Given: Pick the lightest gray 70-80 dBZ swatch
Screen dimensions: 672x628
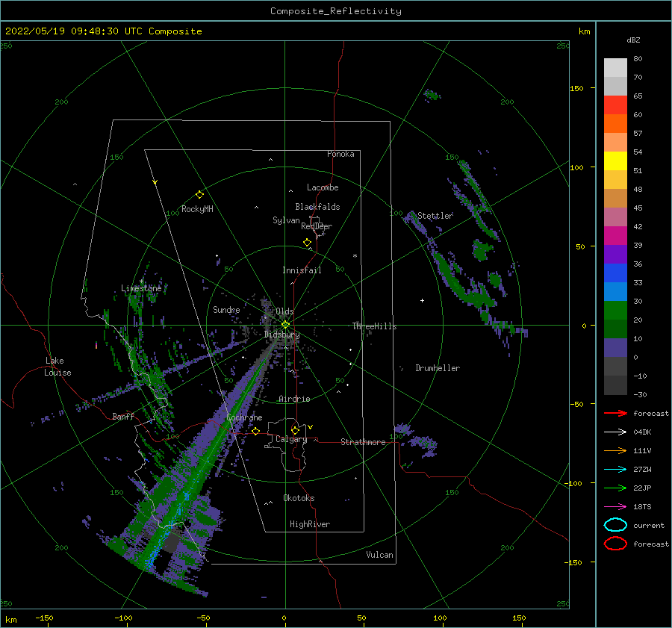Looking at the screenshot, I should [615, 67].
